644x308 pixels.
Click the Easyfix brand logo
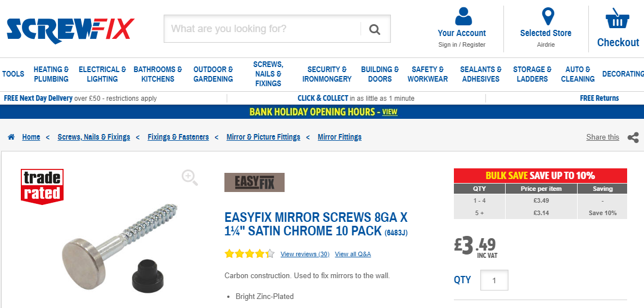[x=254, y=182]
